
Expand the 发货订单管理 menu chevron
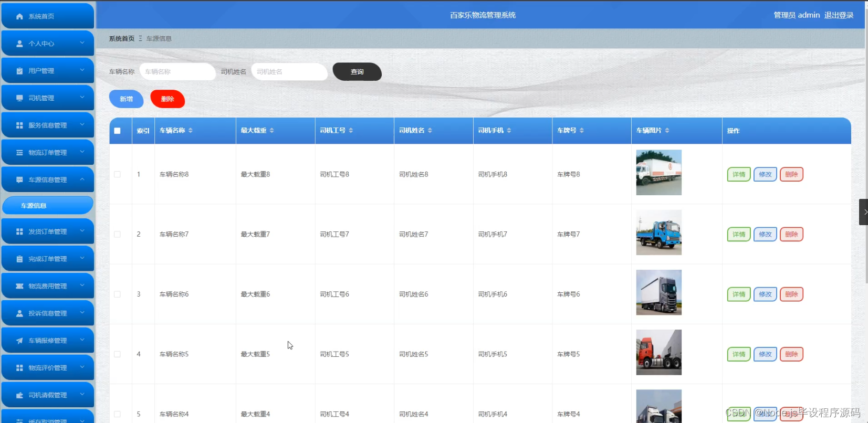(82, 231)
